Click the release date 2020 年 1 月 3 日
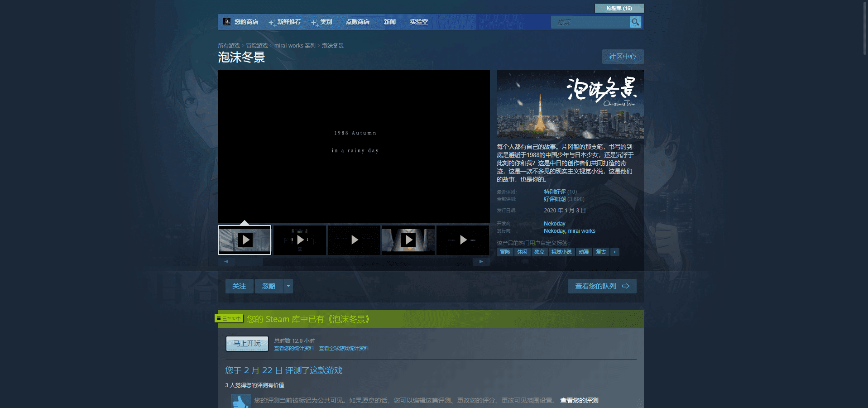The height and width of the screenshot is (408, 868). (565, 211)
